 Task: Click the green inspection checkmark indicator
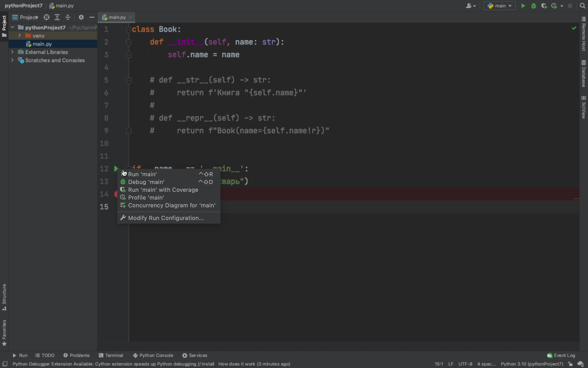[574, 28]
